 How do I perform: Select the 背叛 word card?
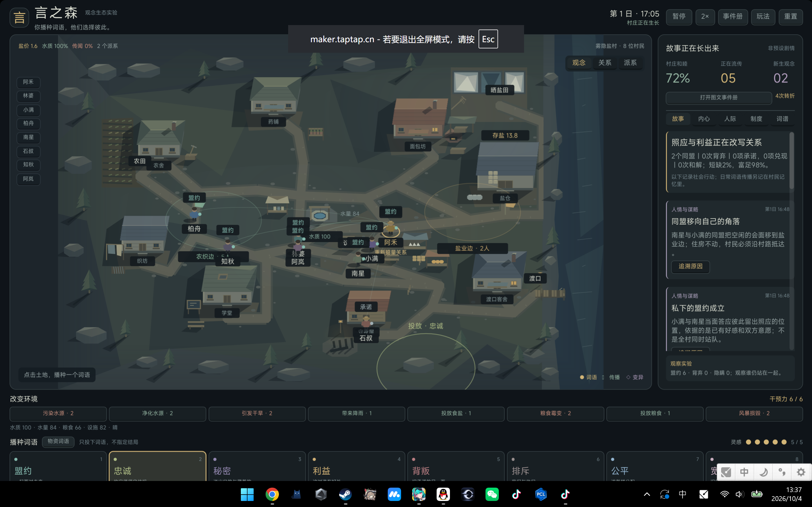(x=456, y=466)
